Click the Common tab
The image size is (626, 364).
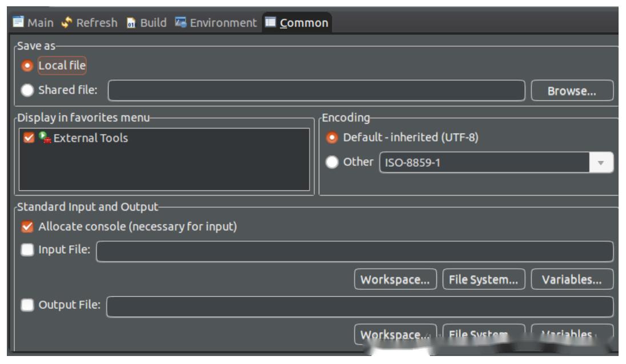[x=298, y=23]
